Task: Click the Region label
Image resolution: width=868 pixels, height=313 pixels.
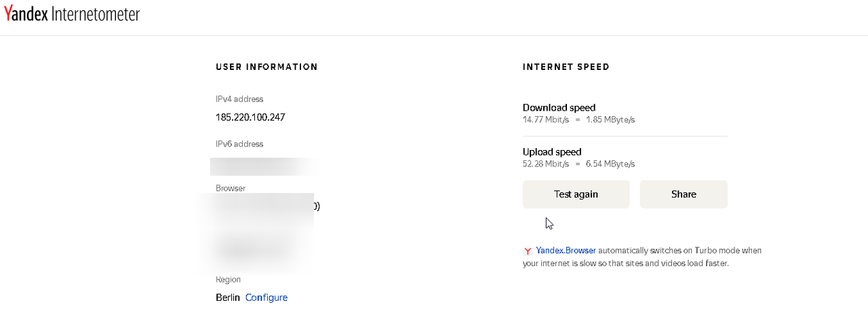Action: tap(229, 280)
